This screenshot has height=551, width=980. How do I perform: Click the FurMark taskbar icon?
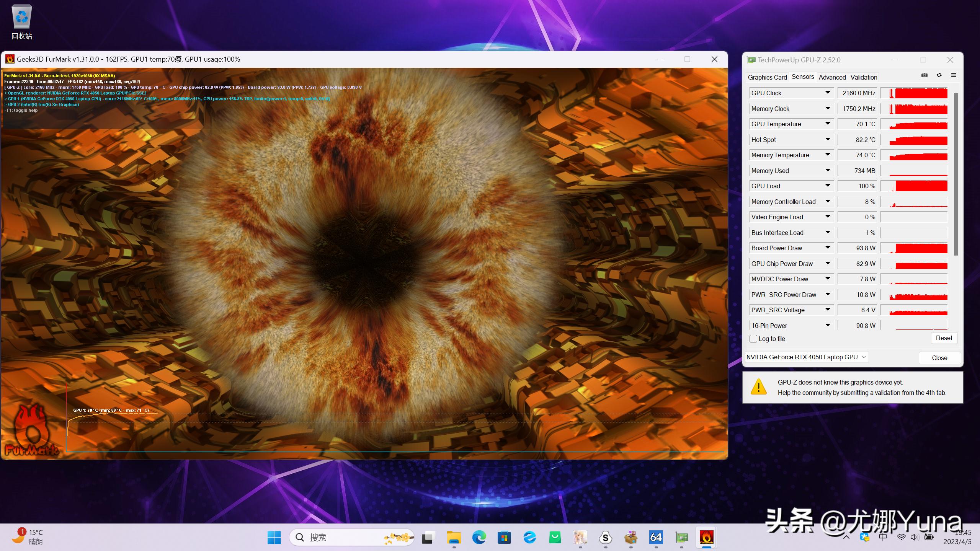click(706, 538)
